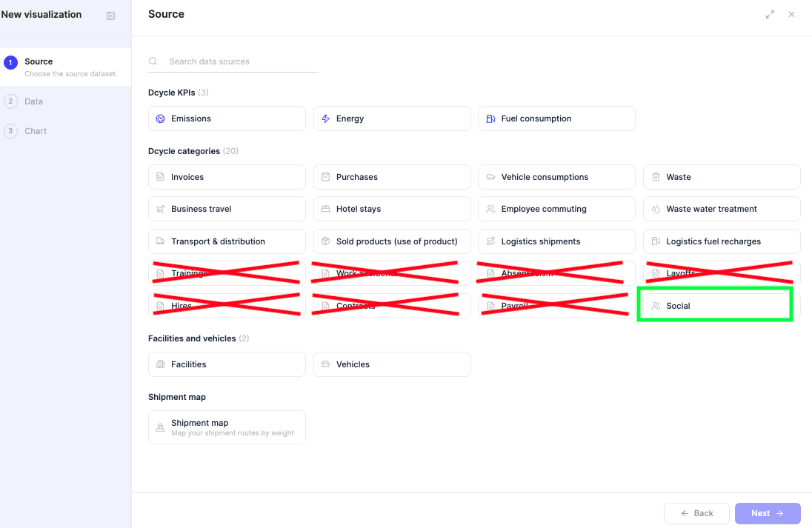Click the Next button

click(768, 513)
